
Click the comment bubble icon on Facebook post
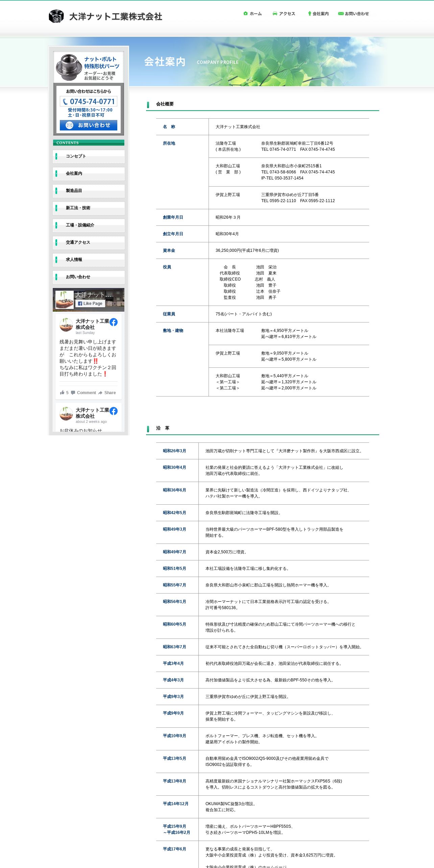pyautogui.click(x=73, y=393)
